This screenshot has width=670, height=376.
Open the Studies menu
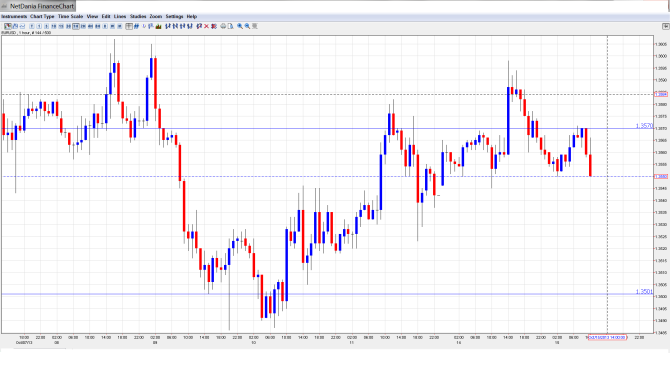coord(138,16)
